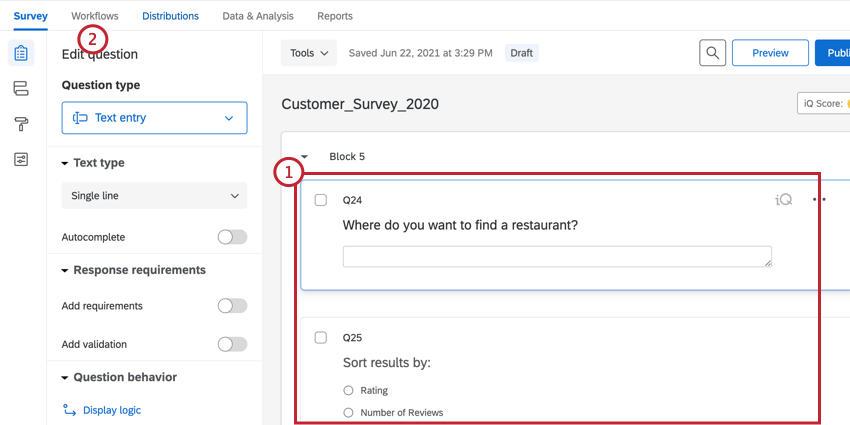
Task: Check the Q24 question checkbox
Action: pyautogui.click(x=321, y=200)
